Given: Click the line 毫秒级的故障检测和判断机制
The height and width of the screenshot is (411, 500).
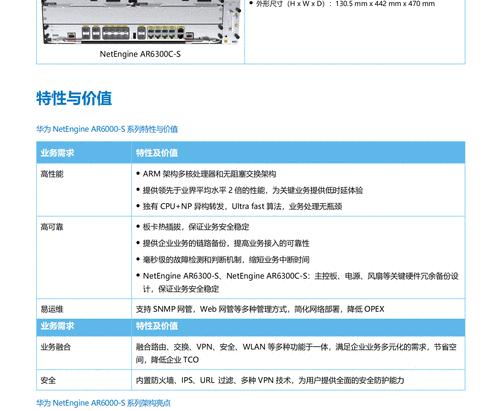Looking at the screenshot, I should [226, 259].
